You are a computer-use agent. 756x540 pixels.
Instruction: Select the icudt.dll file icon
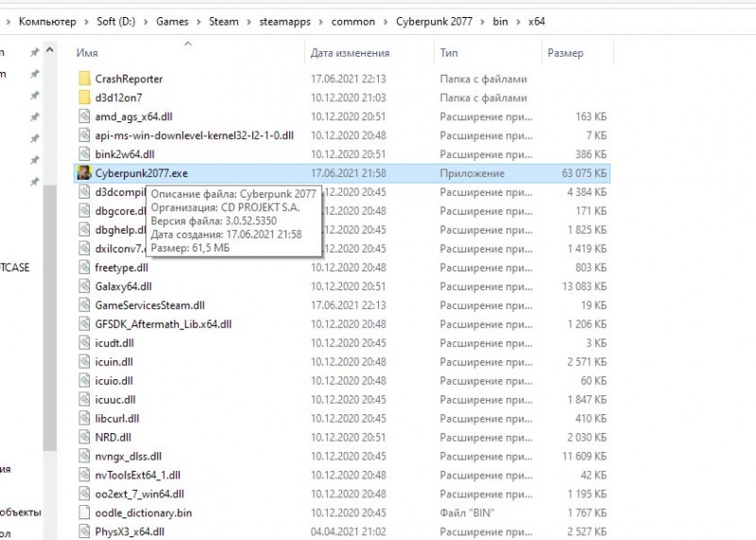pos(84,342)
